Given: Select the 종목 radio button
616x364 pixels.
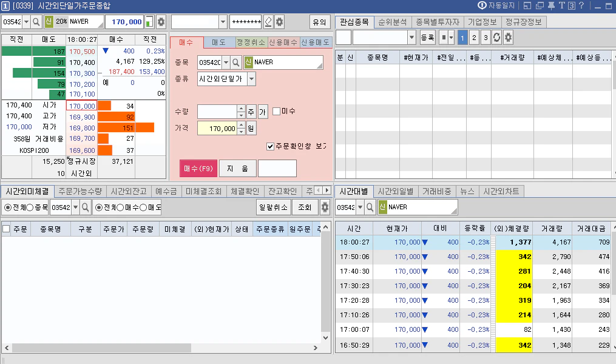Looking at the screenshot, I should pos(30,207).
